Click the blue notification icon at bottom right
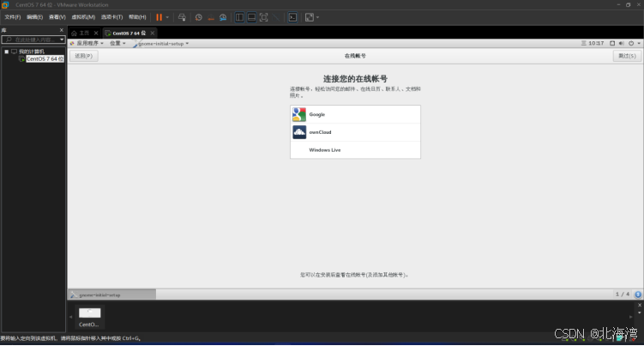This screenshot has height=346, width=644. click(x=638, y=294)
